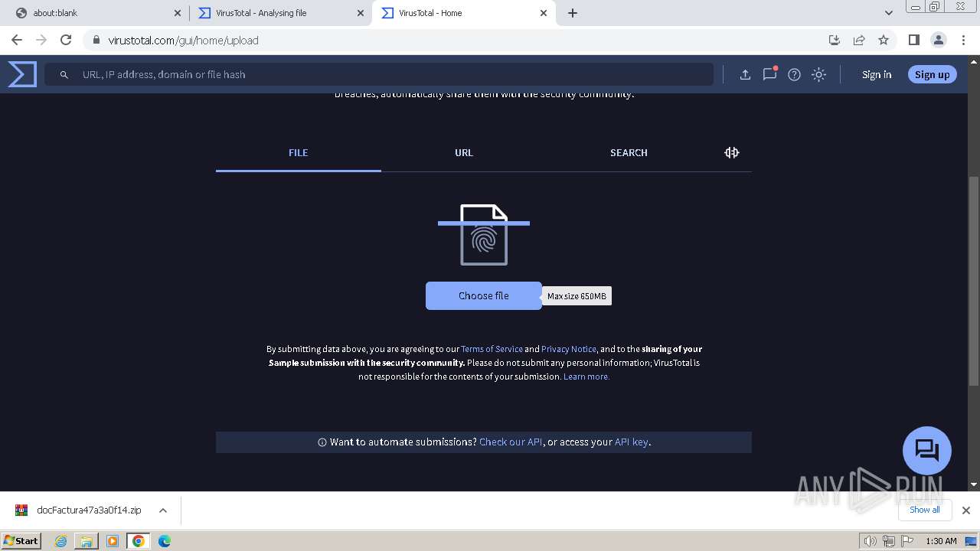Open the Terms of Service link
This screenshot has height=551, width=980.
(492, 349)
